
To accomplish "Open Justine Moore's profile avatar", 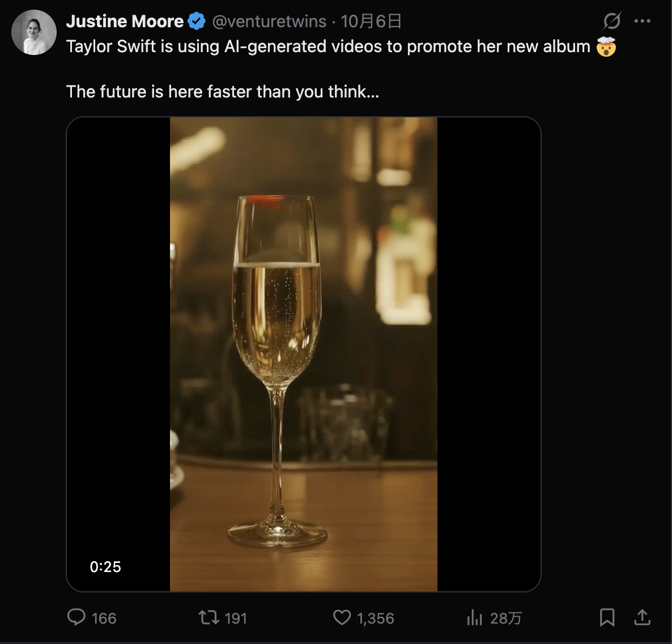I will 34,32.
